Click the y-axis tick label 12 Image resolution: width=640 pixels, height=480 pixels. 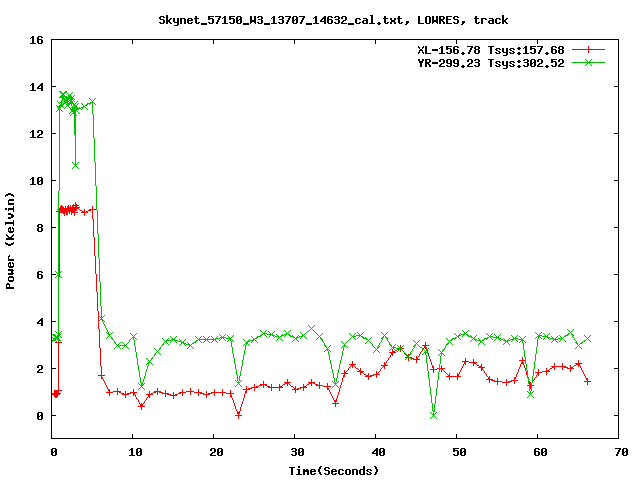tap(36, 134)
